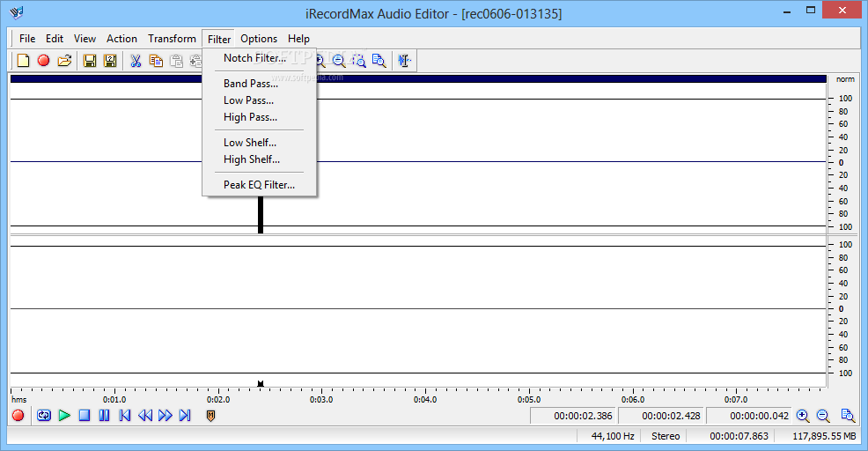Cut selection with the scissors icon

136,61
